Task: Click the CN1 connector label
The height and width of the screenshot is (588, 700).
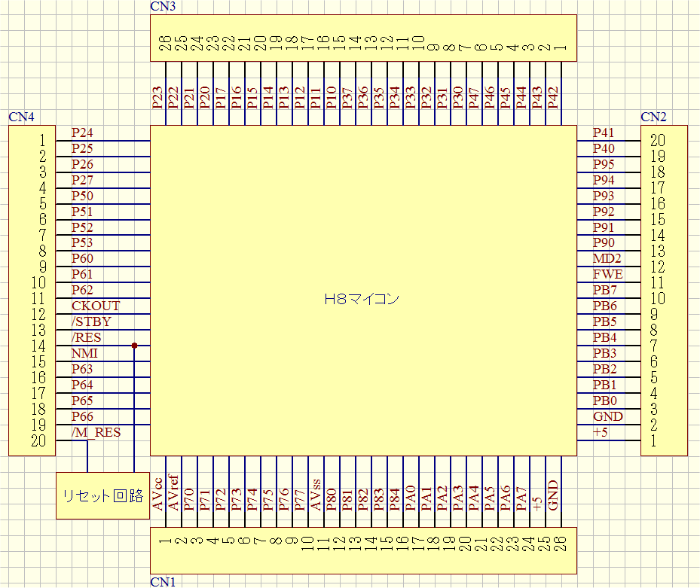Action: pos(163,582)
